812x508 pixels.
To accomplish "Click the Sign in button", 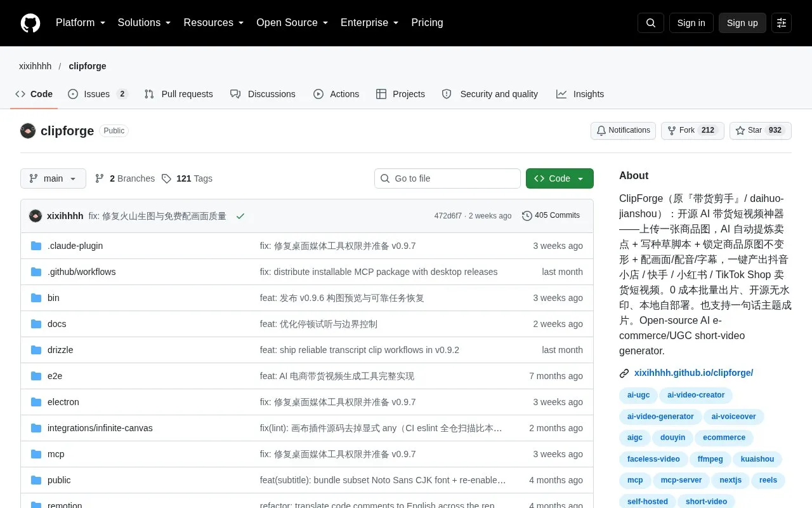I will [x=691, y=23].
